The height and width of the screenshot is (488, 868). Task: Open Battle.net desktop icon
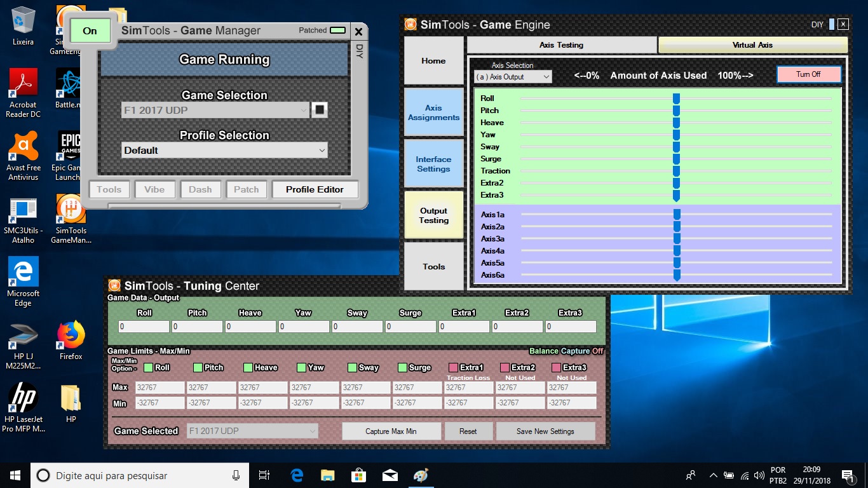(67, 89)
